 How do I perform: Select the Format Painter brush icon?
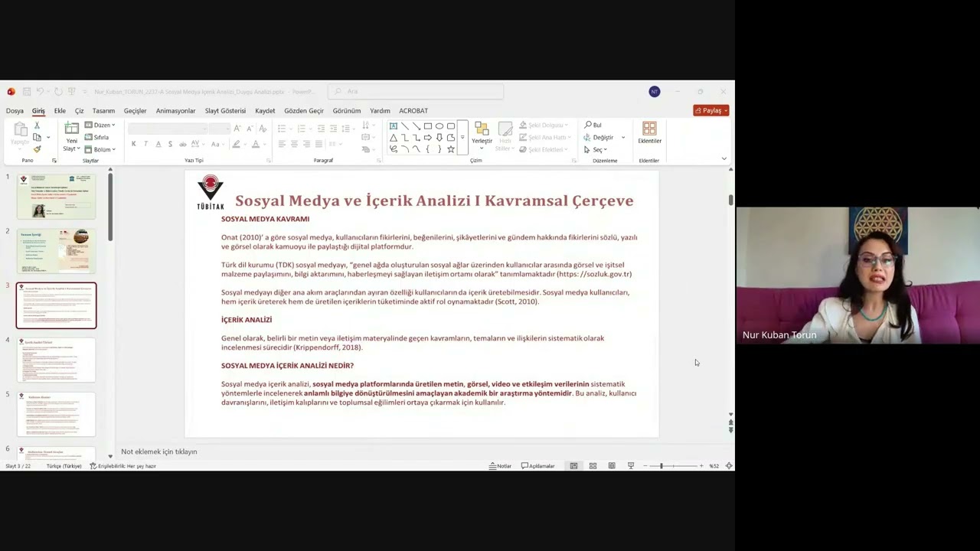coord(37,149)
